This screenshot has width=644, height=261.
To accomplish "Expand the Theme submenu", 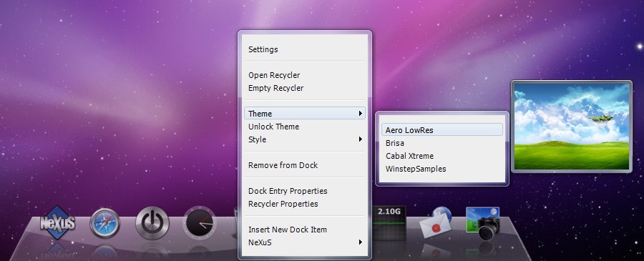I will tap(304, 113).
